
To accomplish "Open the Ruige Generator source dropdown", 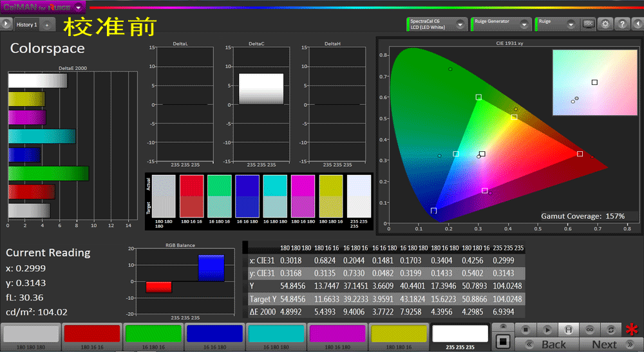I will coord(524,24).
